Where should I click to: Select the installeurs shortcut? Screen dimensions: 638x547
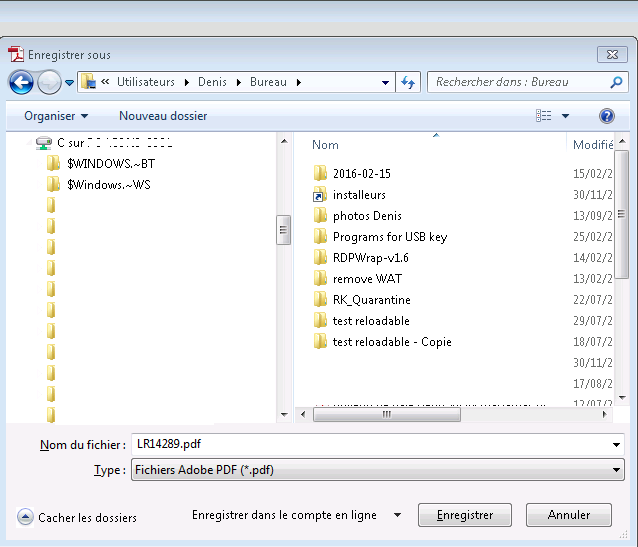(349, 195)
